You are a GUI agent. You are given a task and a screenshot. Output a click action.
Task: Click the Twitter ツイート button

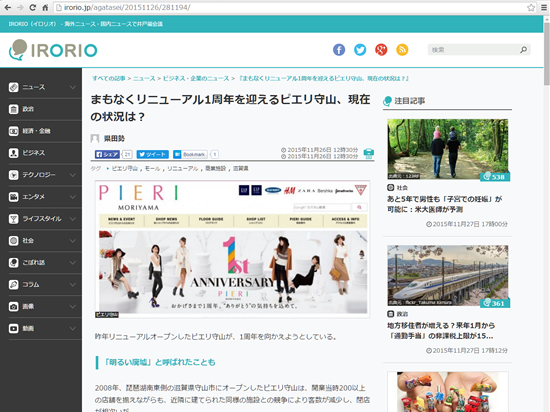coord(153,154)
